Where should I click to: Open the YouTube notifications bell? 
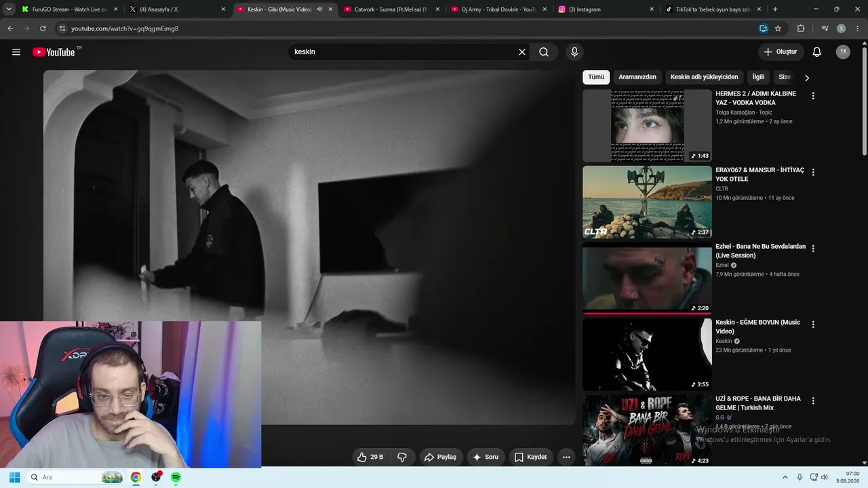817,52
